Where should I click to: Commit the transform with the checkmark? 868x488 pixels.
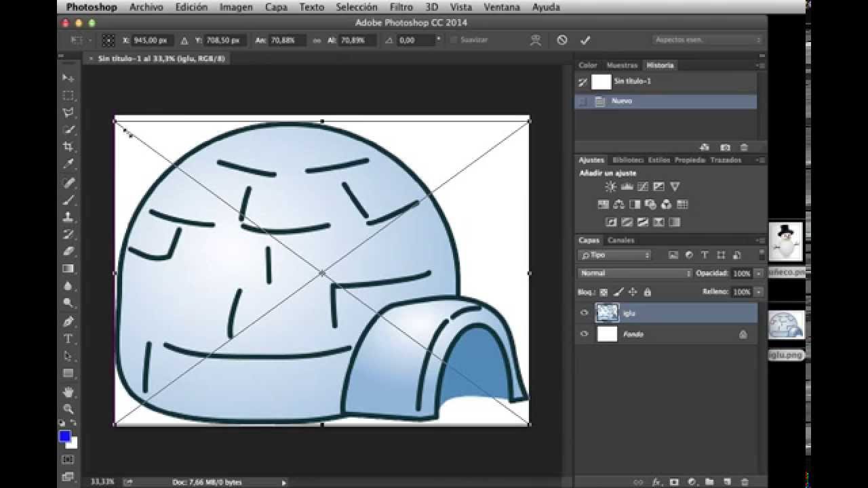pyautogui.click(x=585, y=40)
